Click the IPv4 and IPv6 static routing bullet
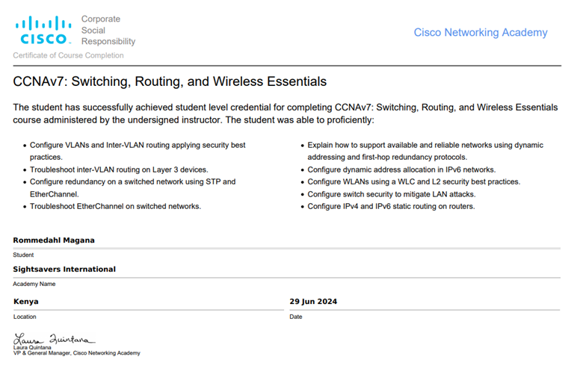The image size is (583, 392). point(391,206)
